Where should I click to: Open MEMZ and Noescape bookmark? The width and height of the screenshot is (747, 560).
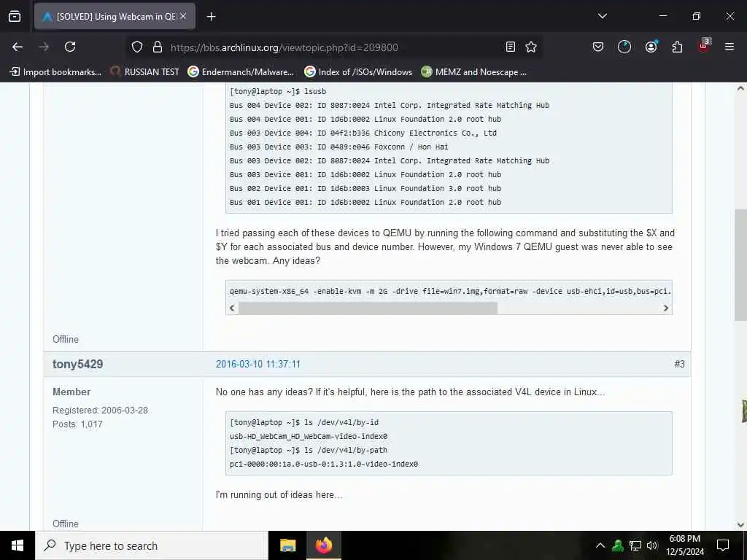point(473,72)
